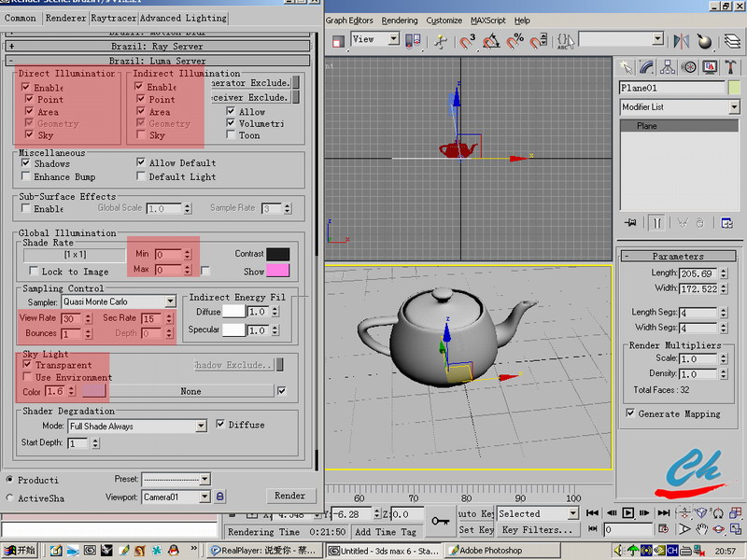The image size is (747, 560).
Task: Toggle the Percent Snap icon
Action: 515,41
